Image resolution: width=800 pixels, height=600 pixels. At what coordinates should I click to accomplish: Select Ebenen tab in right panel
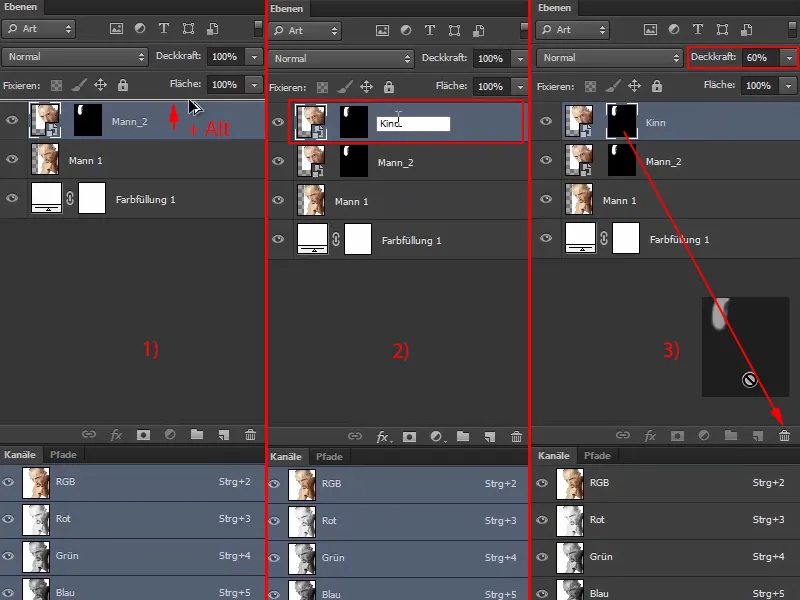click(555, 8)
